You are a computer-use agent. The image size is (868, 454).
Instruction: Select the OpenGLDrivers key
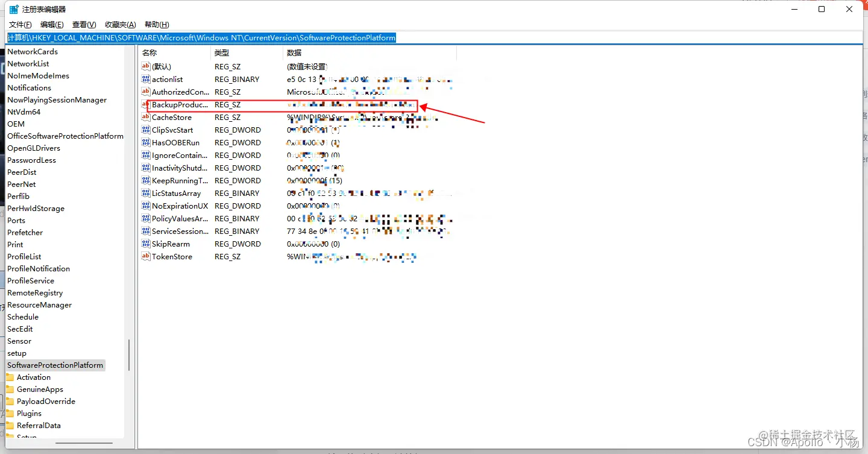point(34,148)
